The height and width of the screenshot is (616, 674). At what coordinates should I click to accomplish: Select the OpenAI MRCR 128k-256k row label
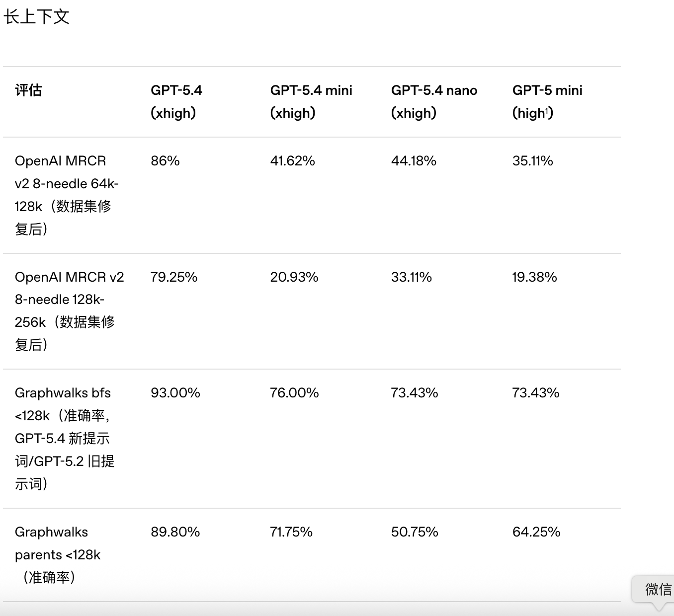click(x=69, y=310)
